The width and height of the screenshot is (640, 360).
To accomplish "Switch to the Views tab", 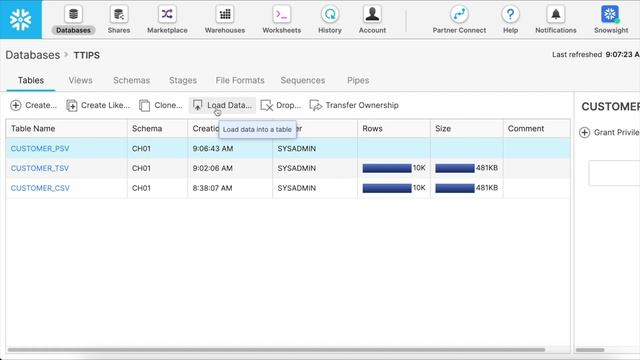I will tap(80, 80).
